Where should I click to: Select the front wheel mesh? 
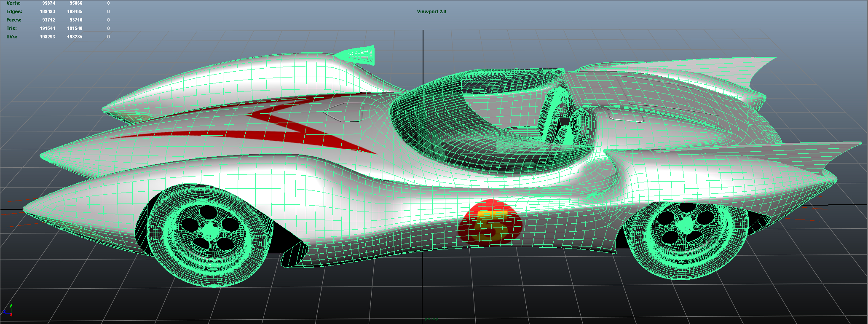pyautogui.click(x=209, y=235)
